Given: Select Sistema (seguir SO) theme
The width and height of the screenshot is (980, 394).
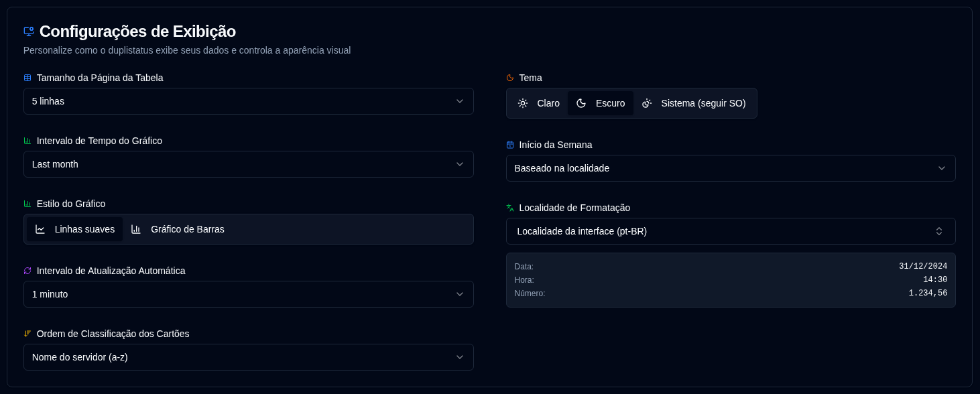Looking at the screenshot, I should tap(694, 103).
